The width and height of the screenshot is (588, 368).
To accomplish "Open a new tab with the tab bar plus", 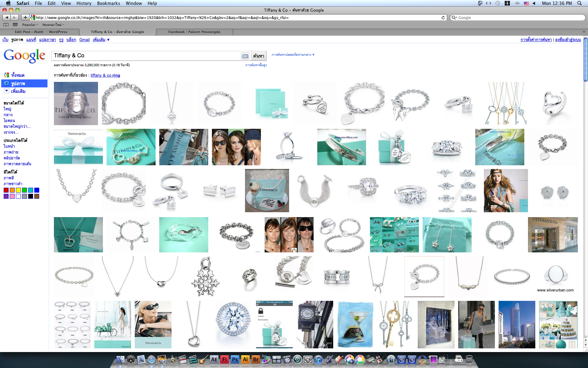I will [x=584, y=32].
